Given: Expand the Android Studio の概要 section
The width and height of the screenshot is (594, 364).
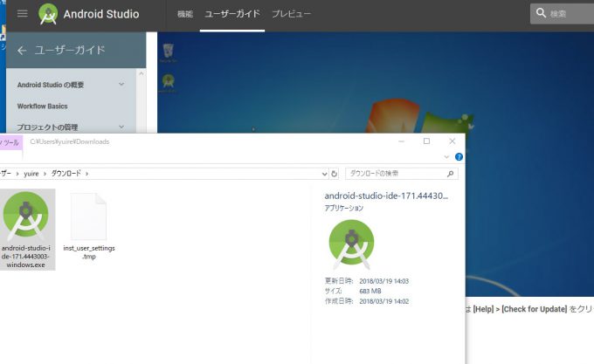Looking at the screenshot, I should click(x=121, y=84).
